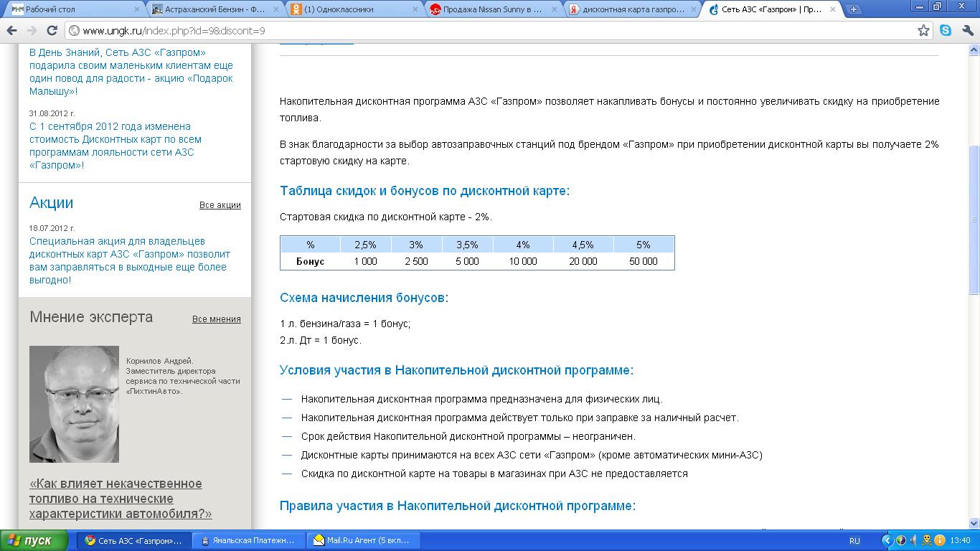Screen dimensions: 980x551
Task: Click Chrome Сеть АЗС taskbar button
Action: coord(133,541)
